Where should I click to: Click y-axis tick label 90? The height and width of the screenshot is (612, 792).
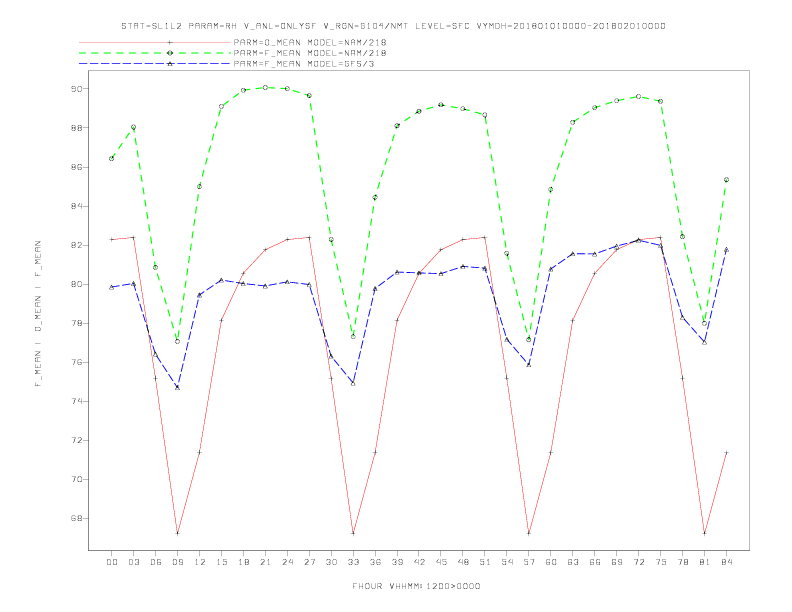click(x=76, y=89)
